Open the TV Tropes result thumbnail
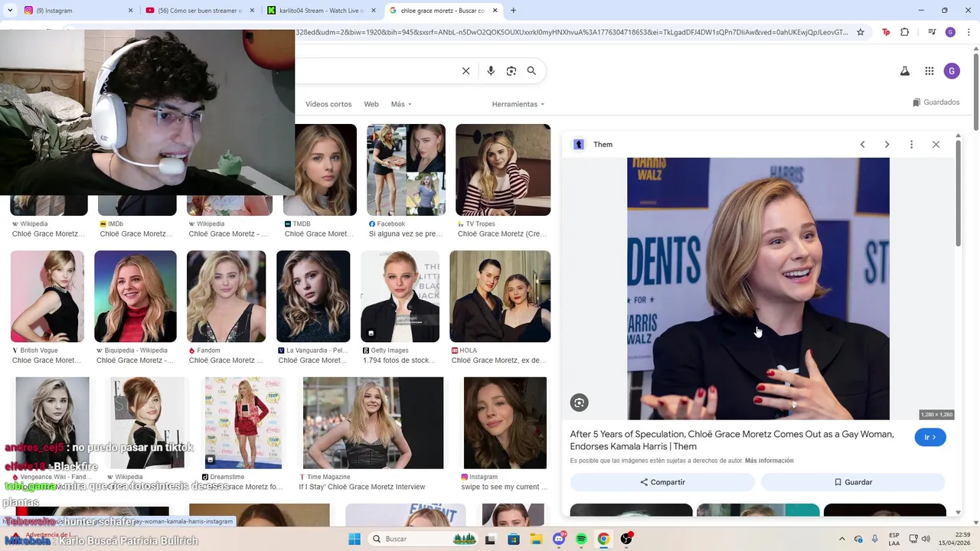980x551 pixels. pos(503,170)
